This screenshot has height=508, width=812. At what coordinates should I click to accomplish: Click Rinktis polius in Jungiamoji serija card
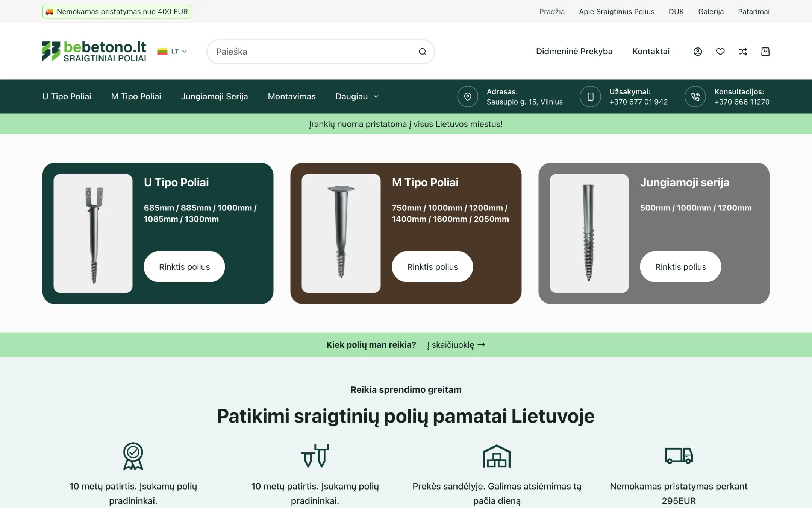pos(680,267)
